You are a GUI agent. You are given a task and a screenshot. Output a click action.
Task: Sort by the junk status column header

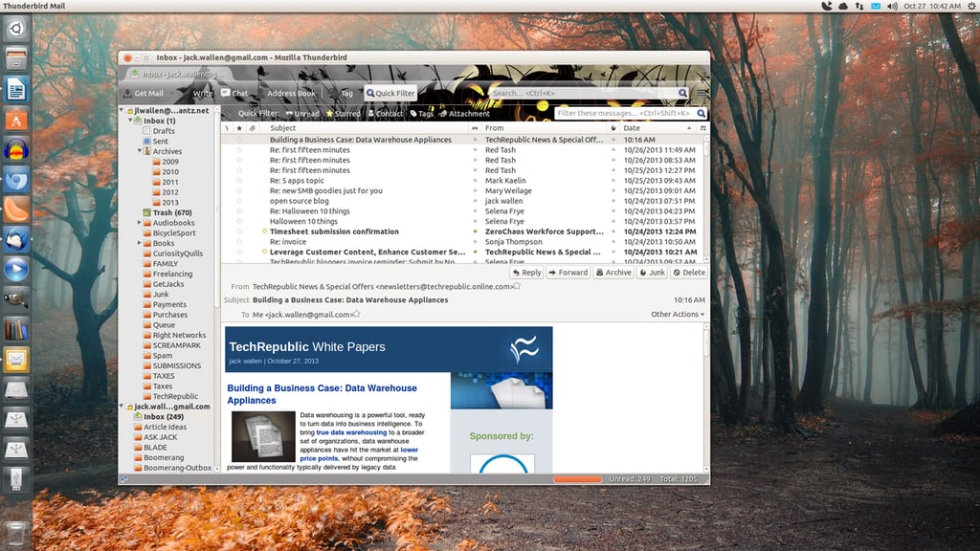pos(613,128)
